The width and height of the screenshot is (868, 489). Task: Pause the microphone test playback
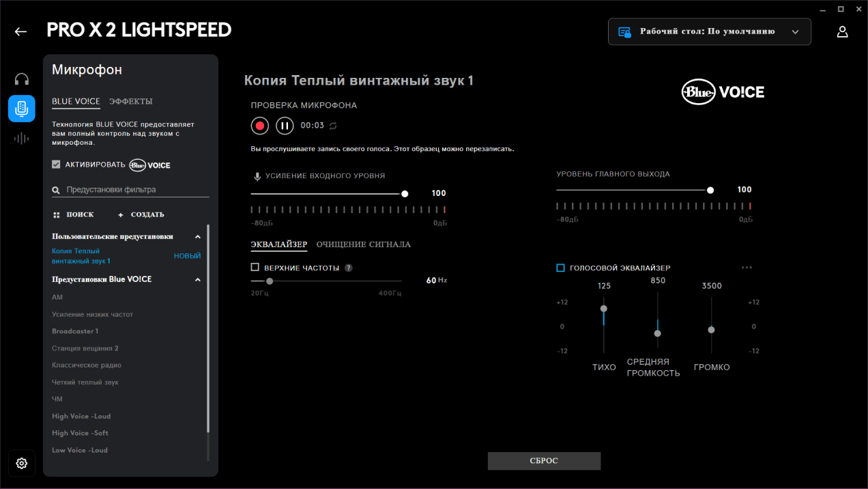pyautogui.click(x=285, y=126)
